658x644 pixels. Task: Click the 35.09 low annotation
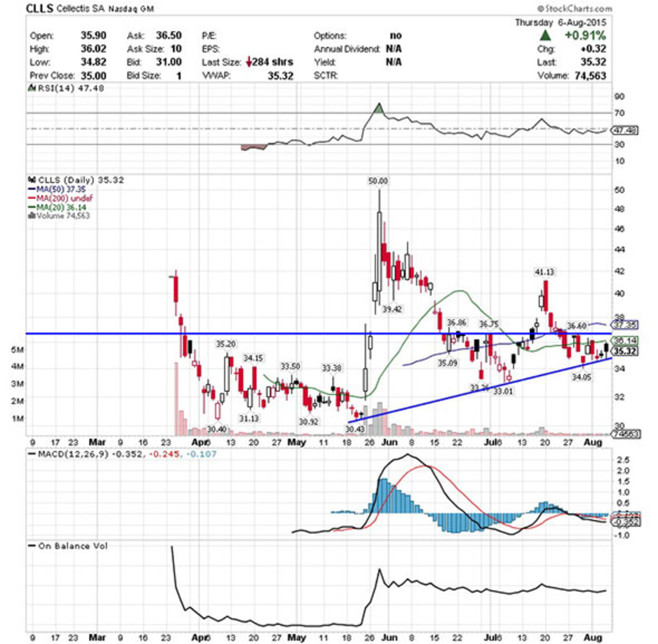(447, 363)
